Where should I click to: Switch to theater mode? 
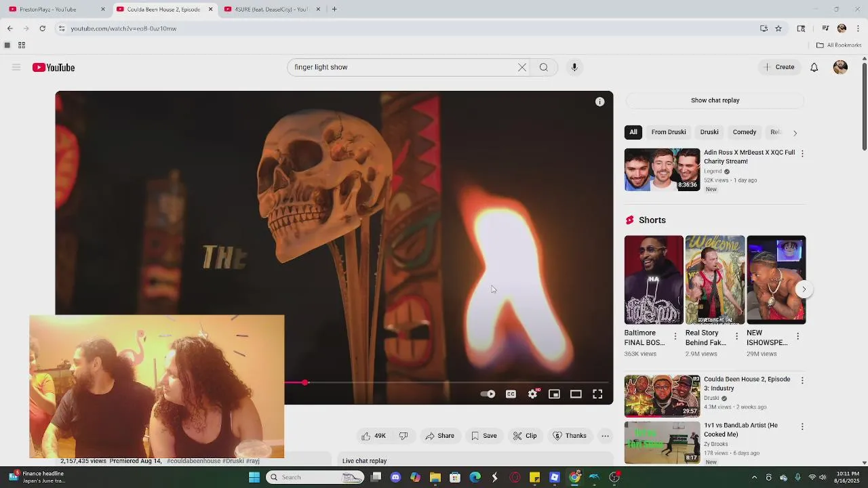click(x=576, y=394)
